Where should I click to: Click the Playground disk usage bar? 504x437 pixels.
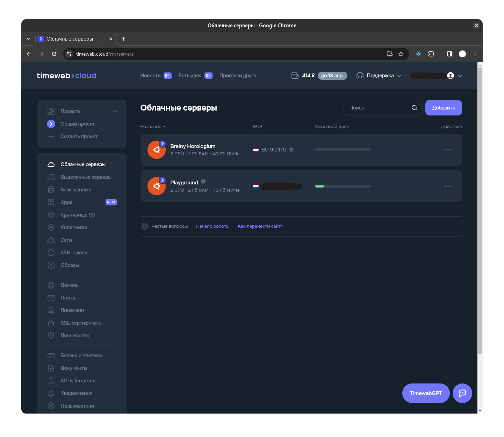click(x=343, y=186)
